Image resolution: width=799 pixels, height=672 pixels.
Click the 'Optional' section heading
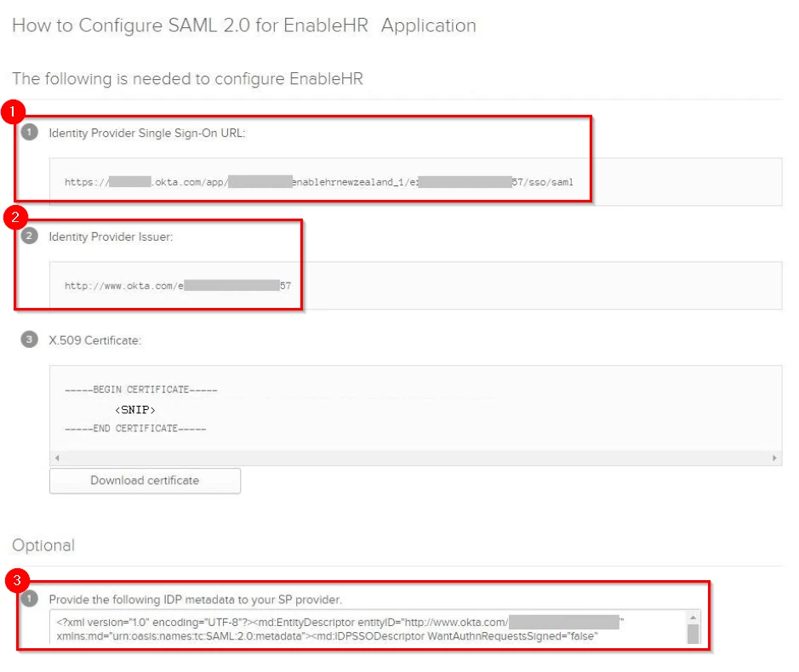[43, 545]
